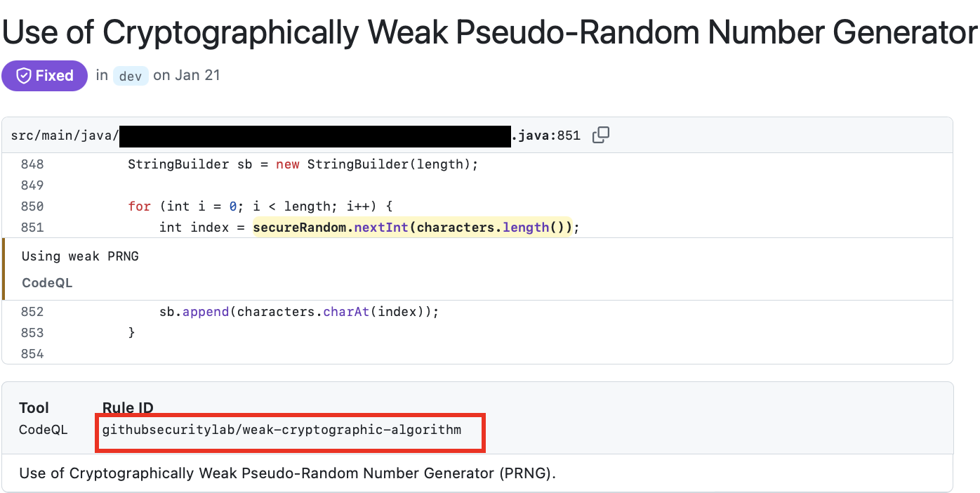Click the purple Fixed status badge
The width and height of the screenshot is (980, 493).
tap(44, 76)
